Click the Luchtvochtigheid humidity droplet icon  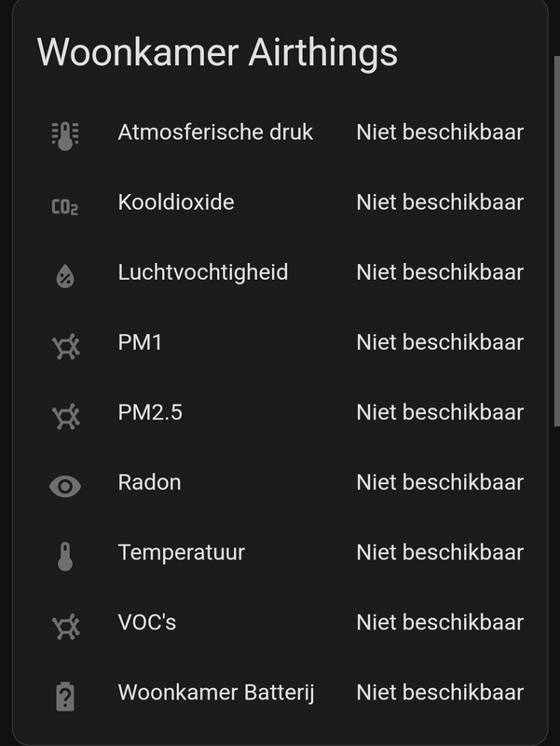coord(63,272)
